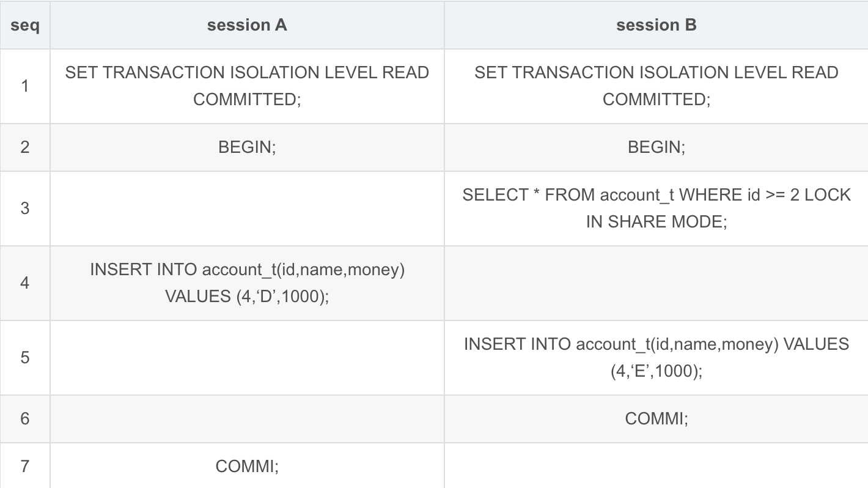Click the INSERT statement with value 'D'
This screenshot has width=868, height=488.
[x=247, y=283]
